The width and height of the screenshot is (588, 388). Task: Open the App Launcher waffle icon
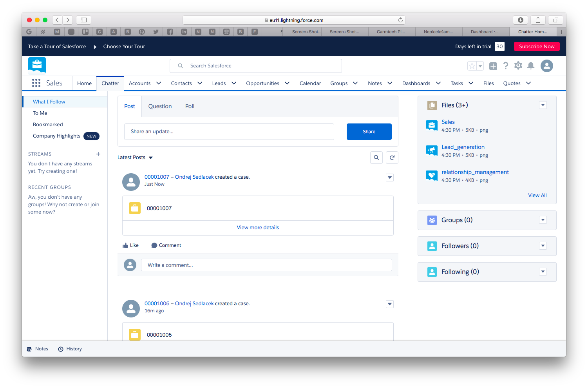(x=36, y=83)
